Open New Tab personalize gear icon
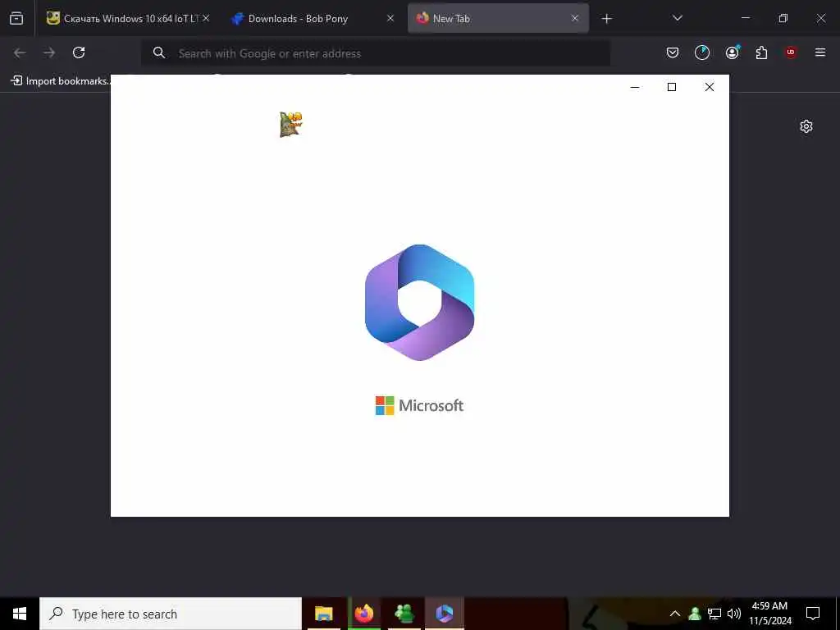Screen dimensions: 840x630 tap(806, 126)
